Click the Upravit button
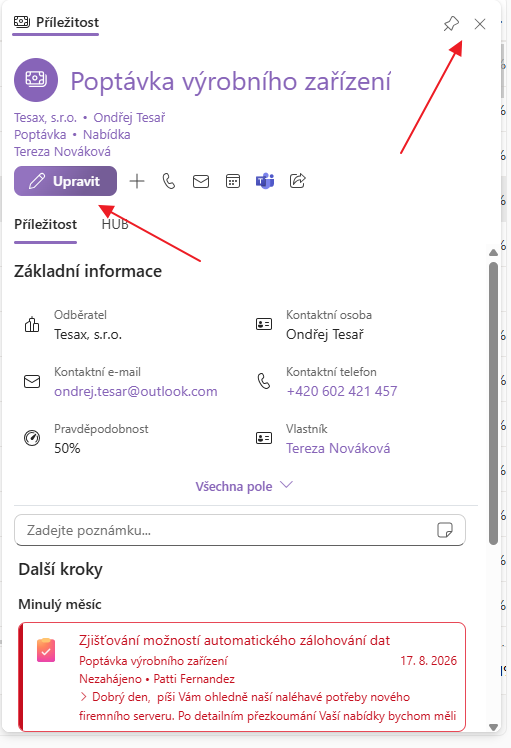The height and width of the screenshot is (748, 511). click(x=65, y=181)
